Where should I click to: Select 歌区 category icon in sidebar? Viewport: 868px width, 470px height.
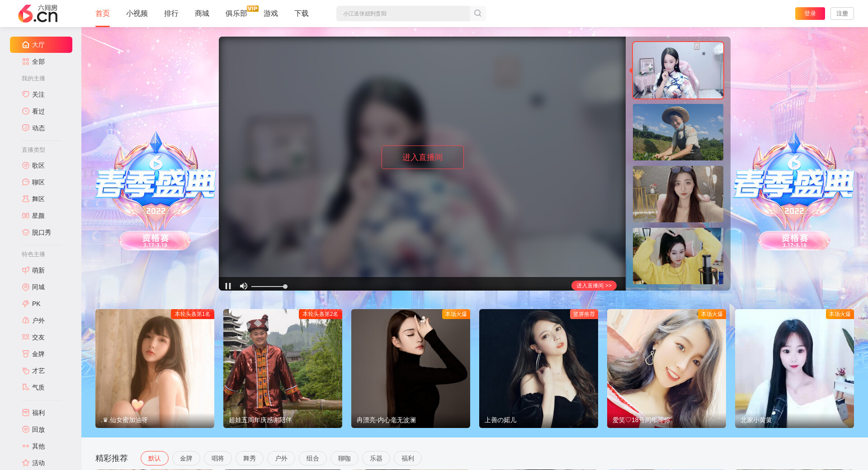coord(26,165)
